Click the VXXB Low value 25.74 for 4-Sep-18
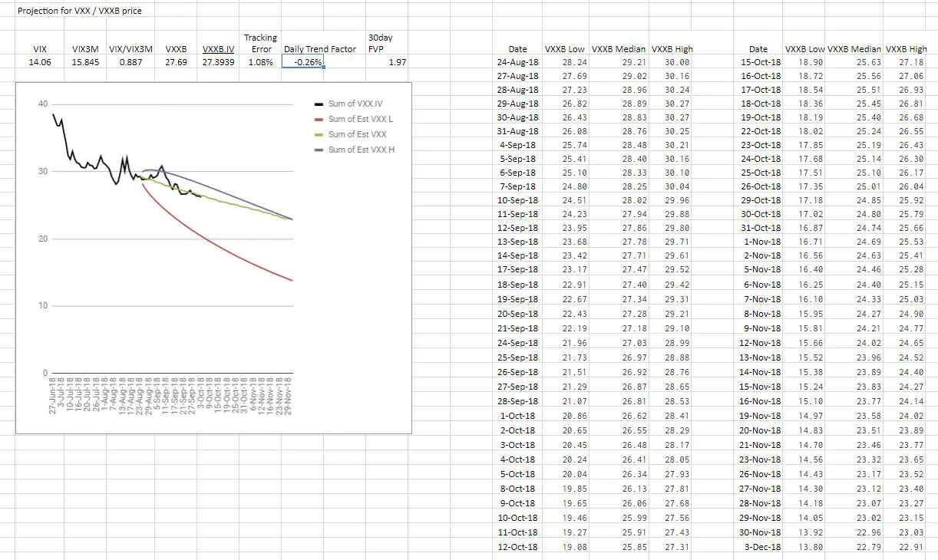 coord(575,145)
